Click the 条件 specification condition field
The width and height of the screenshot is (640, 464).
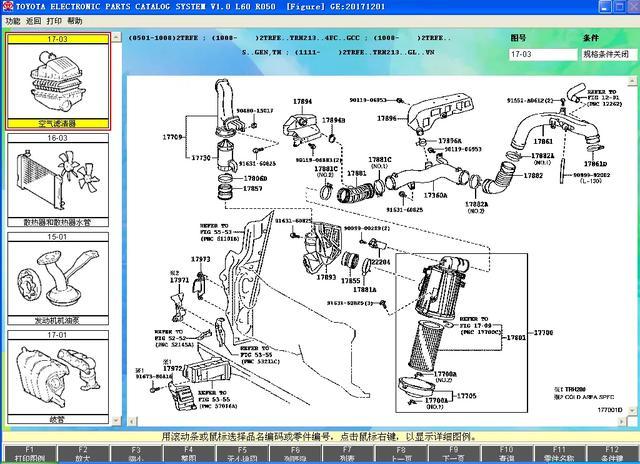pos(609,54)
